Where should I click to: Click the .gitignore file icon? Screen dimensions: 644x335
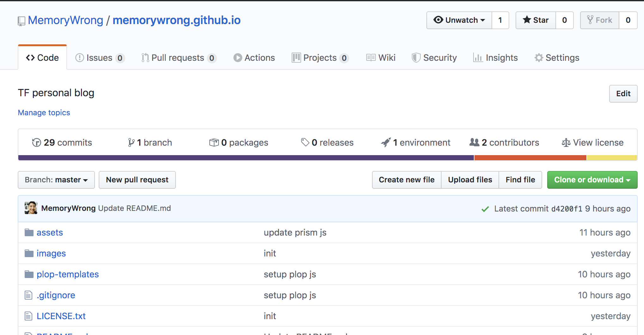28,295
